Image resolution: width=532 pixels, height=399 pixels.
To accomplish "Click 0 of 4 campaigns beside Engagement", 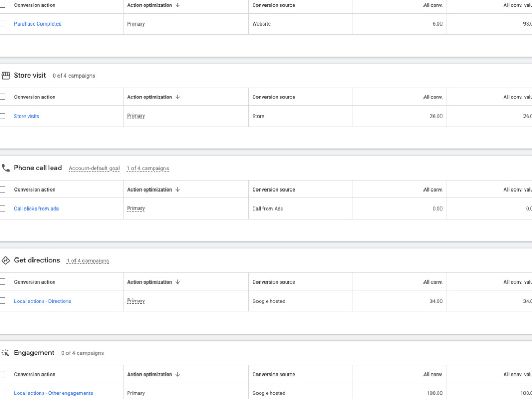I will click(x=82, y=353).
